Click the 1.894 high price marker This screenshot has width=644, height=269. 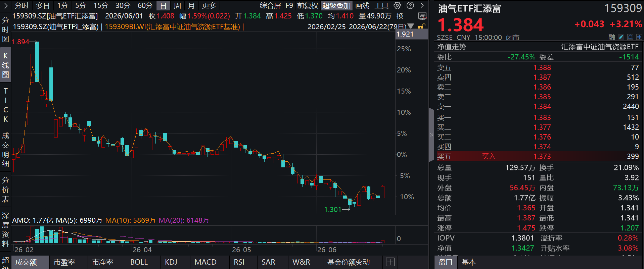point(20,42)
